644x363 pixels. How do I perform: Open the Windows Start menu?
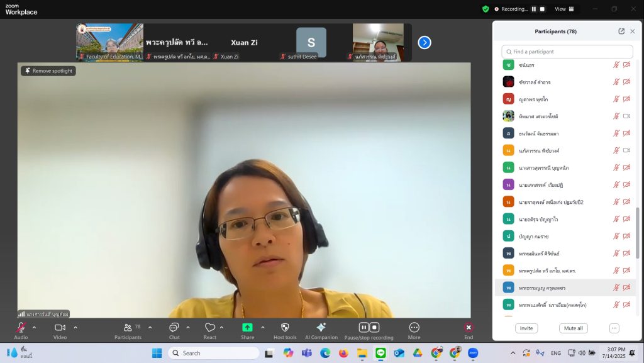coord(157,353)
